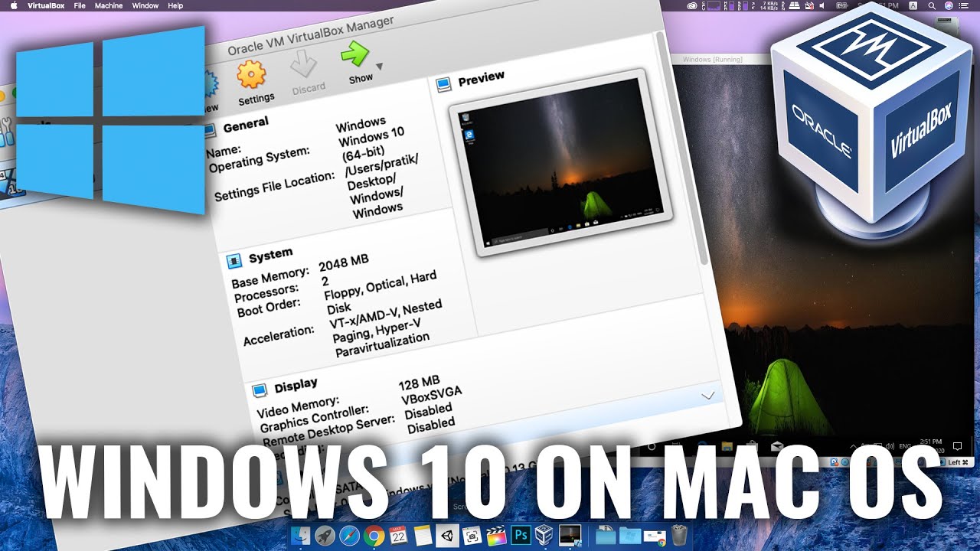
Task: Open Spotlight search in menu bar
Action: tap(932, 5)
